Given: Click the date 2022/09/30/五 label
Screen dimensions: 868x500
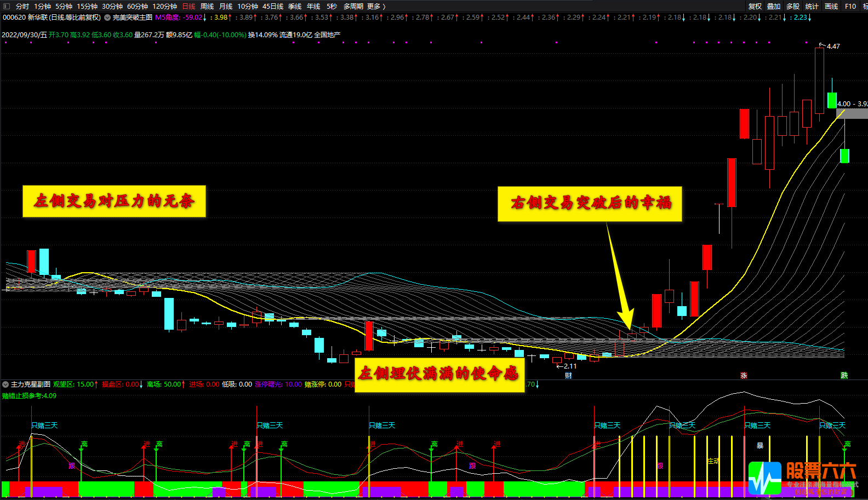Looking at the screenshot, I should [x=24, y=35].
